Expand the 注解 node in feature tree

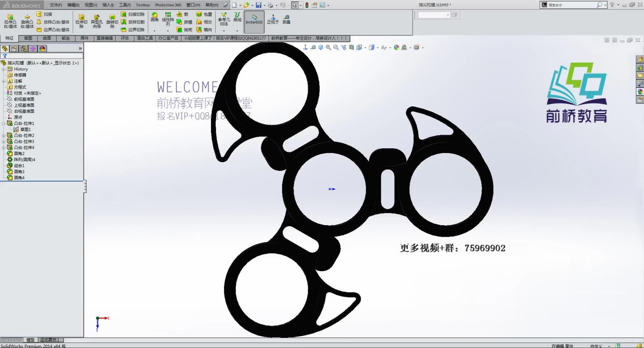4,81
